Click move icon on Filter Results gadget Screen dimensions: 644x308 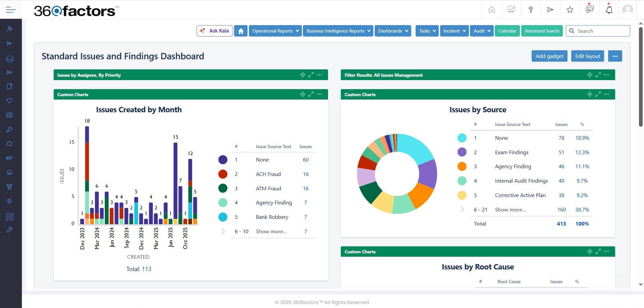[x=590, y=75]
